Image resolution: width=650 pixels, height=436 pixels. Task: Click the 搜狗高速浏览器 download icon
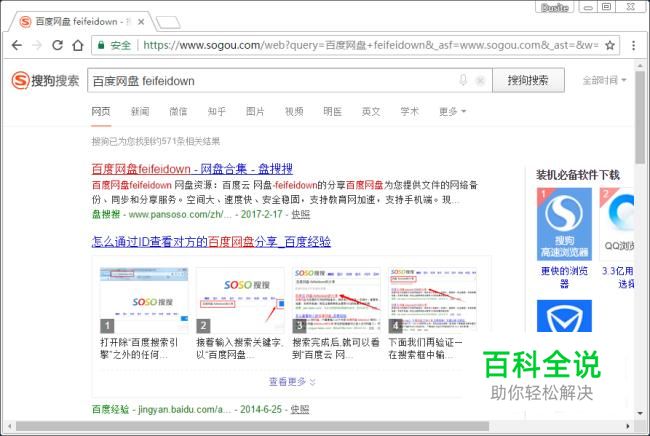[x=564, y=224]
